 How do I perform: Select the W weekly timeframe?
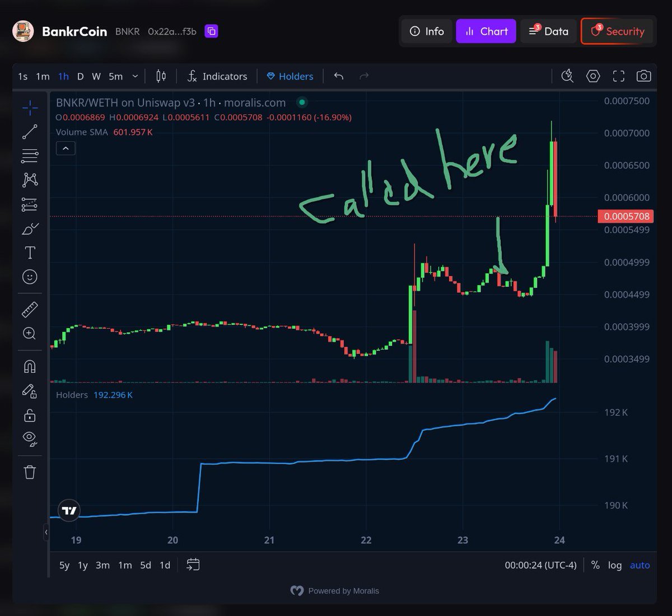pyautogui.click(x=96, y=76)
